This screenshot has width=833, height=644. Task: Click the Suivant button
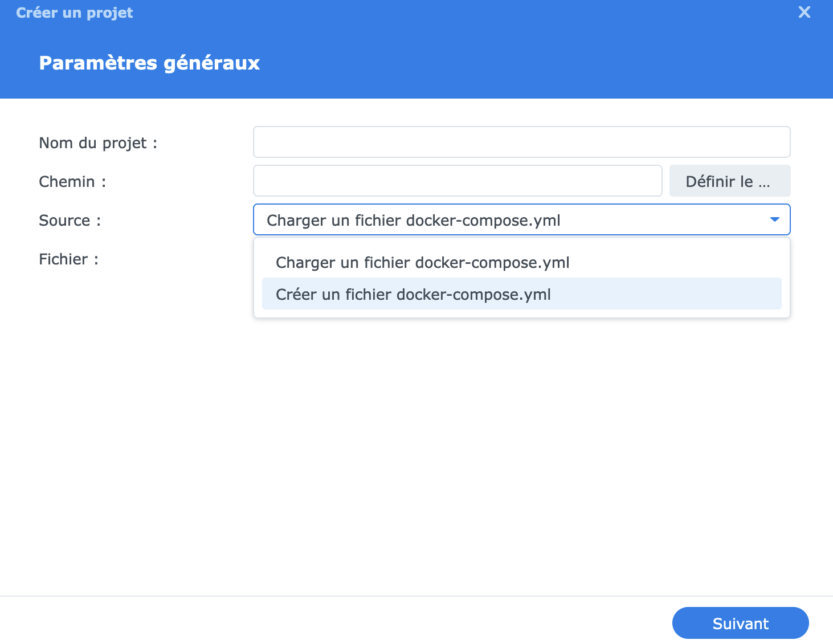point(740,623)
